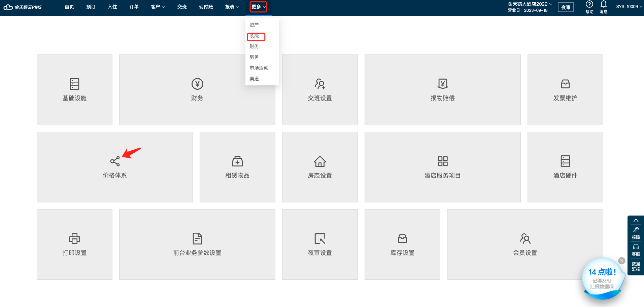Open the 财务 yen-circle tile icon
644x307 pixels.
(x=197, y=84)
